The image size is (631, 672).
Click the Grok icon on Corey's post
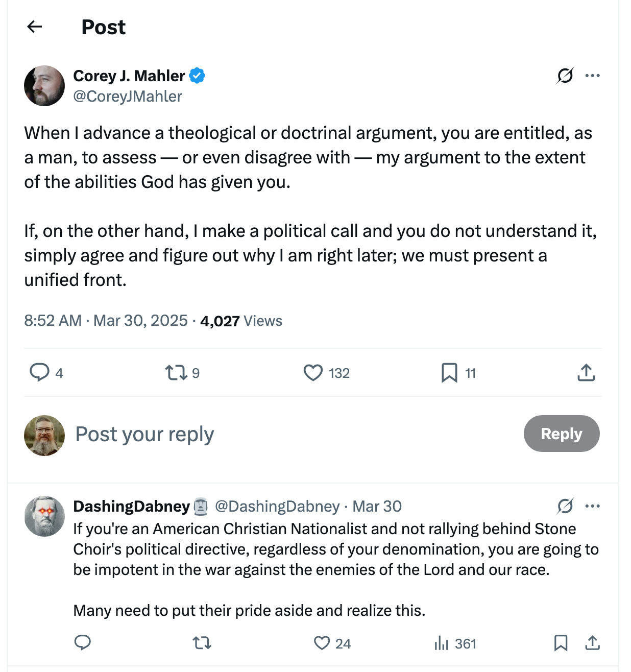(565, 76)
